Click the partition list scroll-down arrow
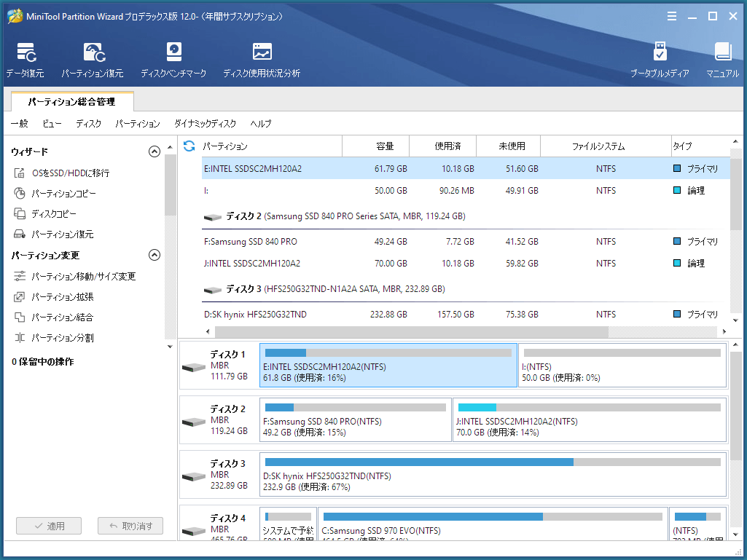This screenshot has width=747, height=560. pyautogui.click(x=735, y=321)
